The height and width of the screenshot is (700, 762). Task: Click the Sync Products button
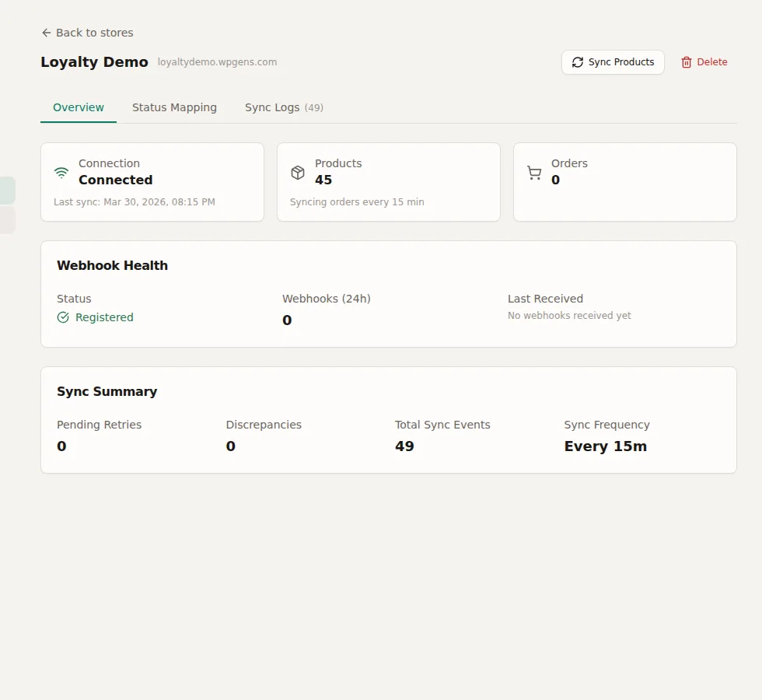click(x=613, y=62)
